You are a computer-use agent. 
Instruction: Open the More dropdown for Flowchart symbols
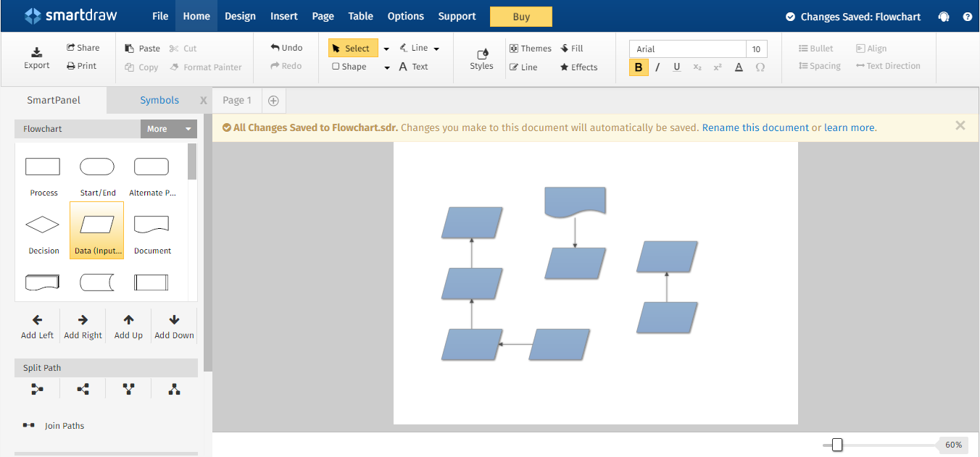tap(169, 129)
